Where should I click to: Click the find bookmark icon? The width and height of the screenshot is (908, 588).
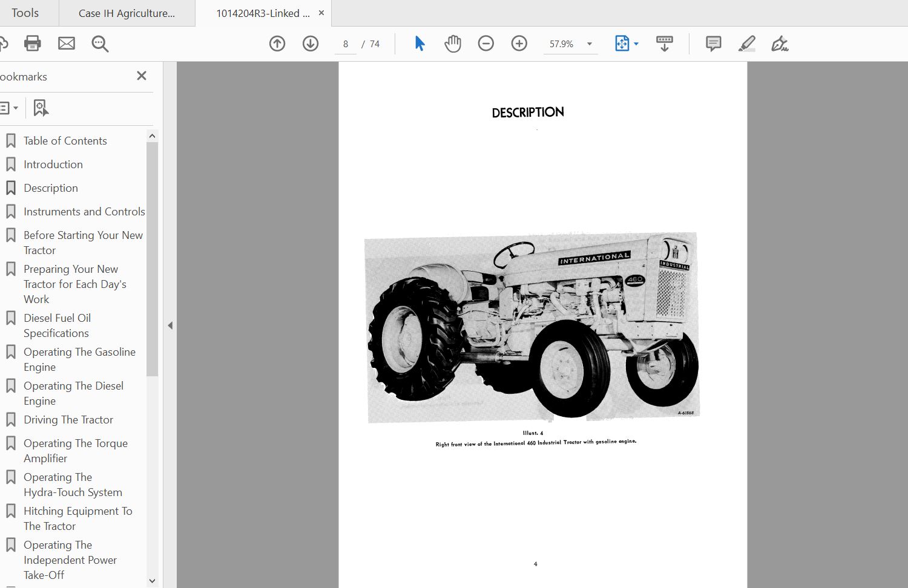tap(41, 108)
